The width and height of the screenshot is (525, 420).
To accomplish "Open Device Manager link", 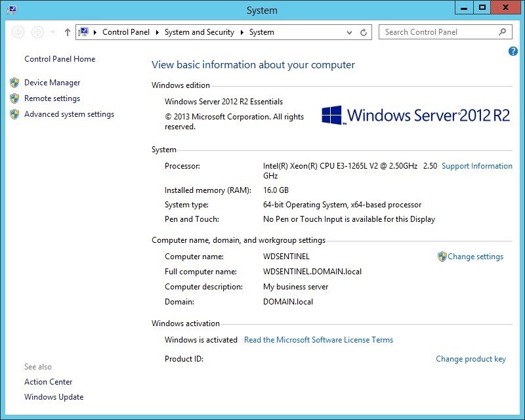I will tap(52, 83).
